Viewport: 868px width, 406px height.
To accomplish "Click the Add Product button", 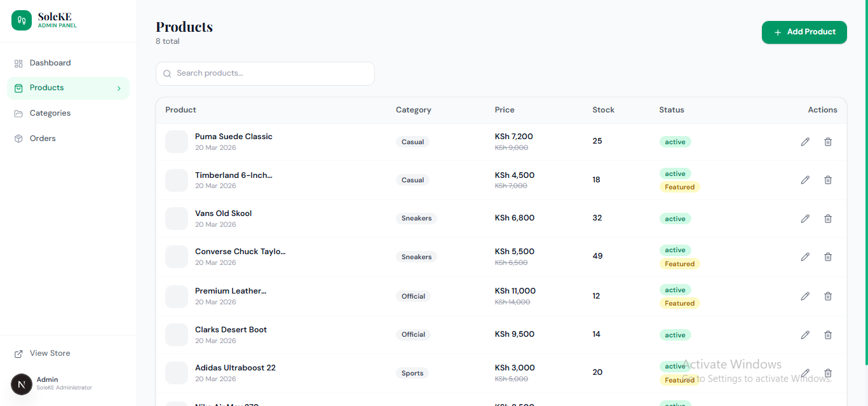I will (x=804, y=32).
